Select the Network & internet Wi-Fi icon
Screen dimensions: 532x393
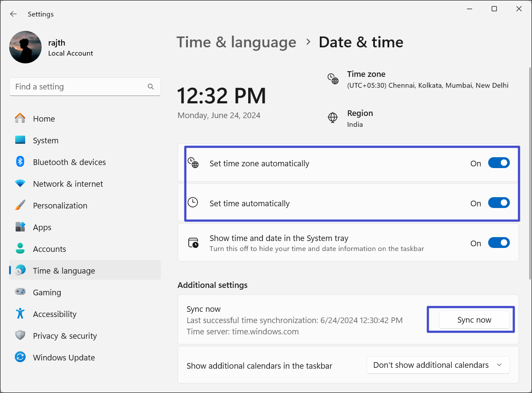tap(20, 184)
